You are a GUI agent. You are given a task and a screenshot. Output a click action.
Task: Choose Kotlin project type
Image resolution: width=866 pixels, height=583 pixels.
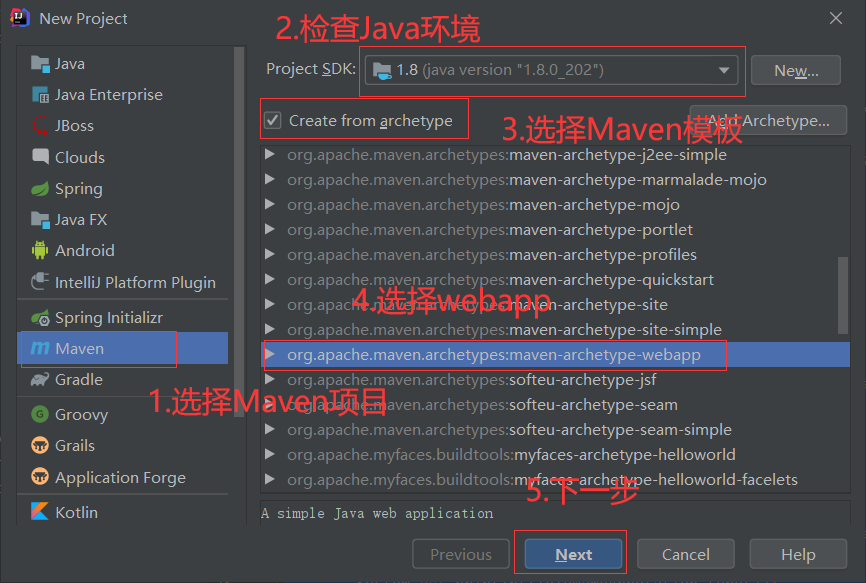pyautogui.click(x=125, y=512)
